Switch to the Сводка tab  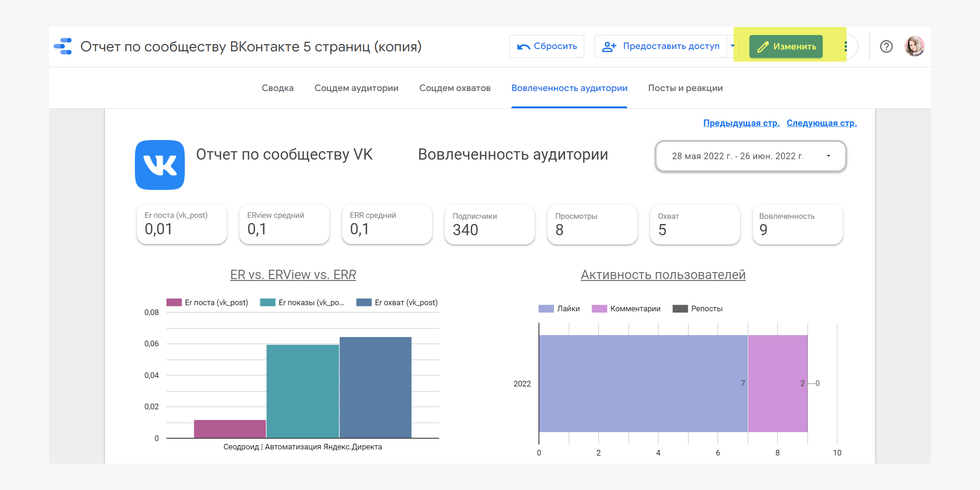[278, 88]
